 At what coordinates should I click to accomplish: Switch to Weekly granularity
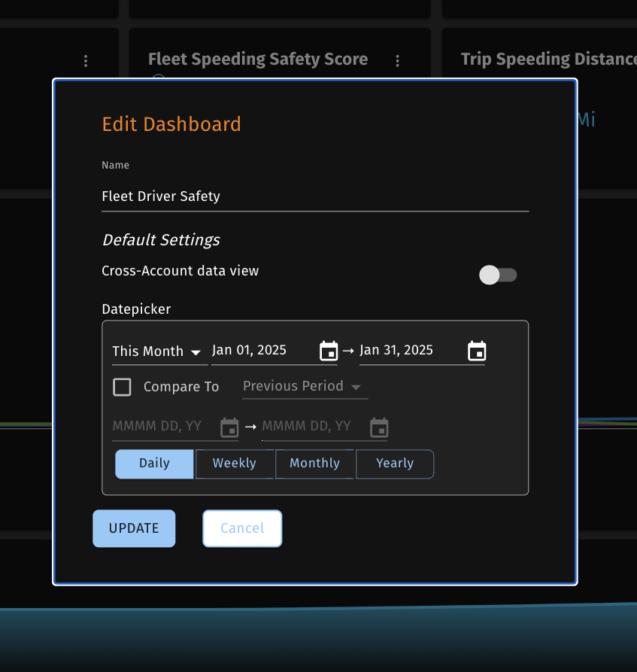point(235,464)
